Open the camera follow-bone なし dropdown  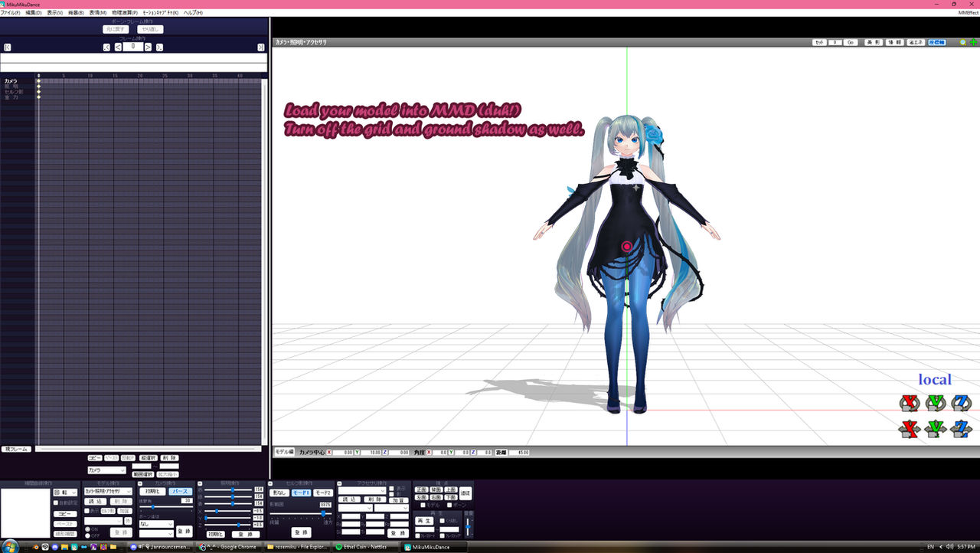pos(156,524)
